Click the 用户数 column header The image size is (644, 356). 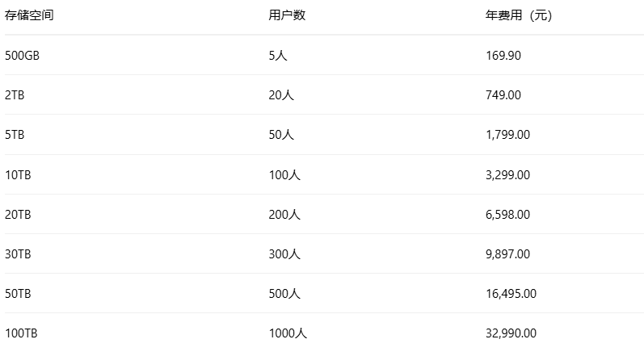pos(287,15)
